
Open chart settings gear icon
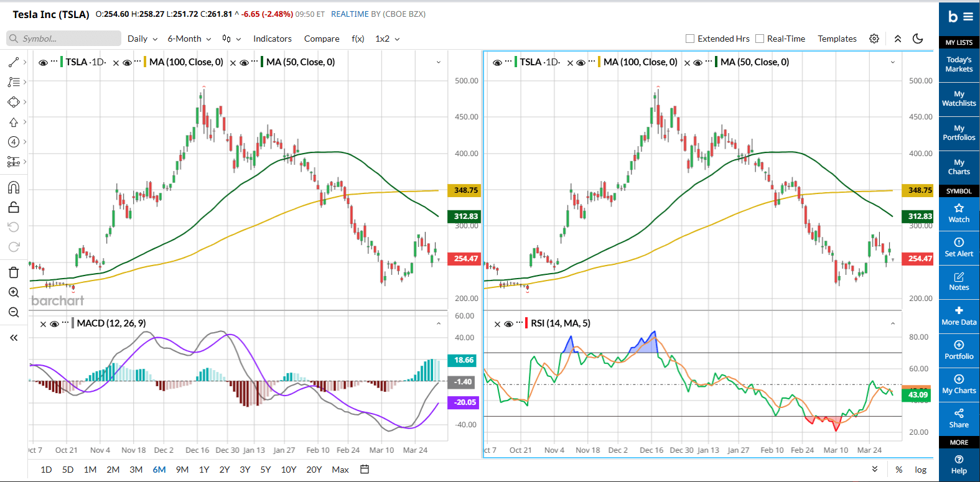[874, 39]
